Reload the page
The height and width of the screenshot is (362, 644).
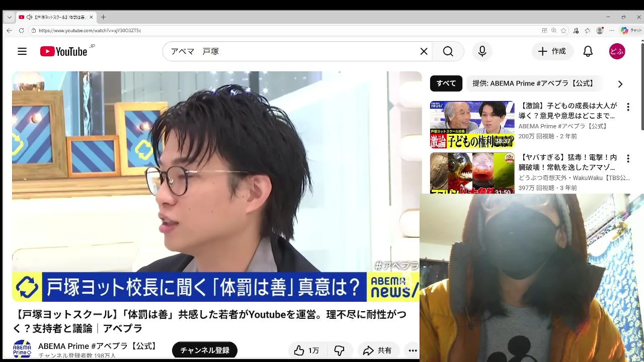point(21,30)
